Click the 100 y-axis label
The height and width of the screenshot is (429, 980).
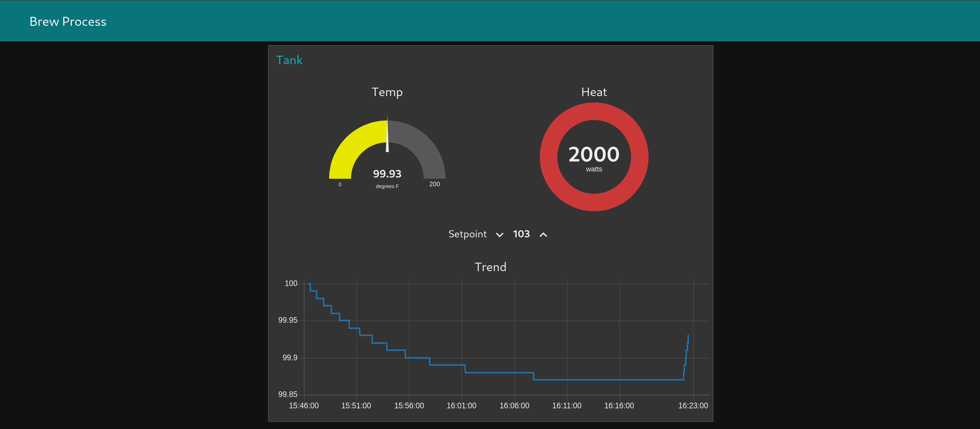[x=291, y=283]
